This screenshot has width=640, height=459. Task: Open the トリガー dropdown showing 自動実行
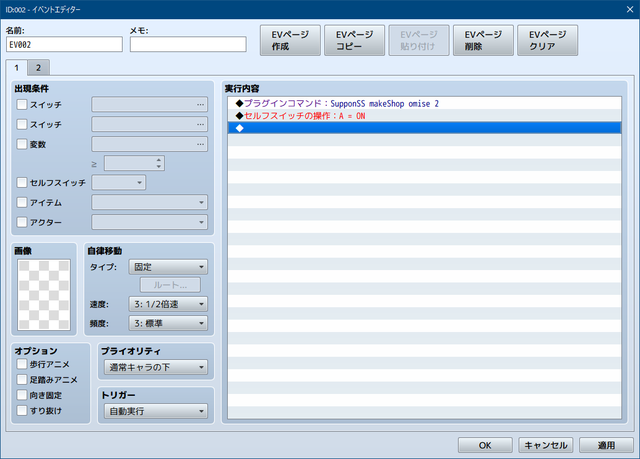pos(156,411)
